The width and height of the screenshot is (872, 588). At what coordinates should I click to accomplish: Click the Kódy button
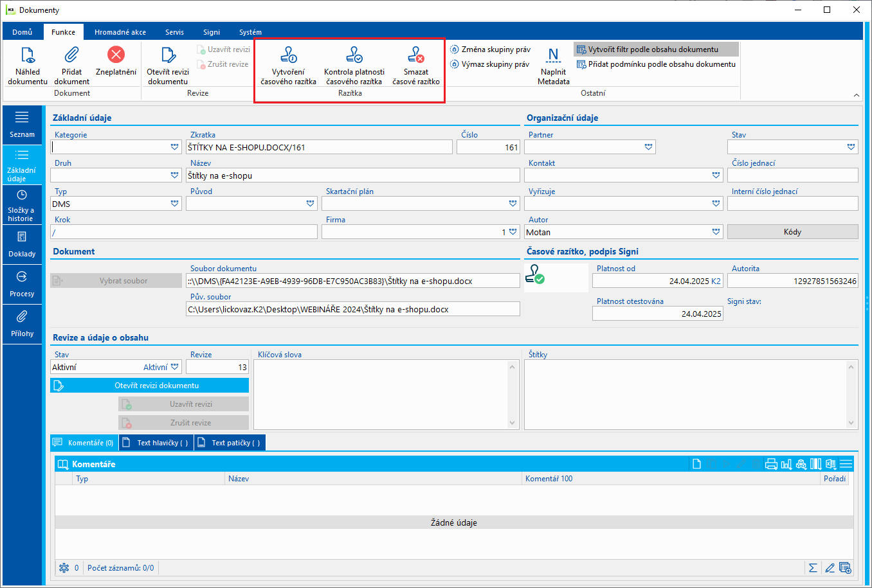click(792, 232)
